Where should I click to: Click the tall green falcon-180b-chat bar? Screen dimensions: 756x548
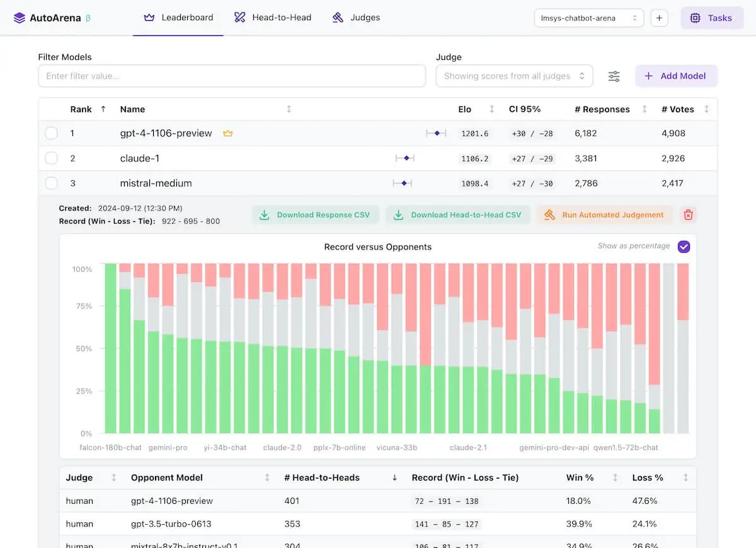111,348
